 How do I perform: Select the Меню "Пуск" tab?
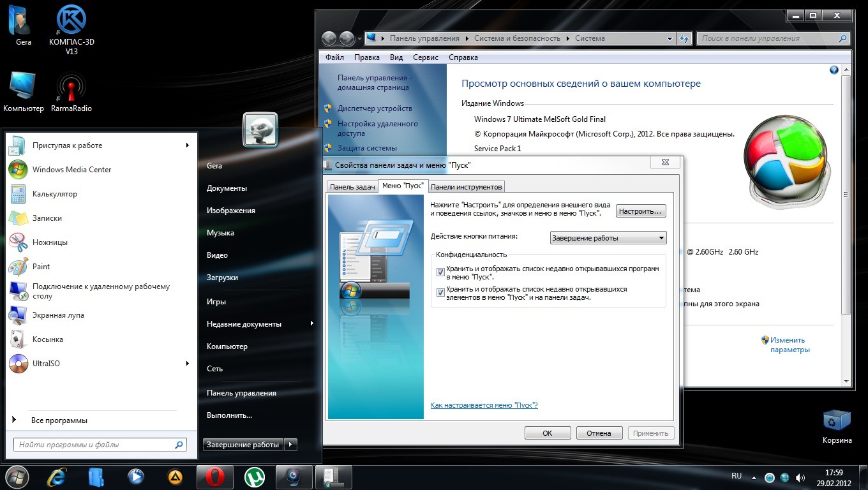pyautogui.click(x=403, y=186)
